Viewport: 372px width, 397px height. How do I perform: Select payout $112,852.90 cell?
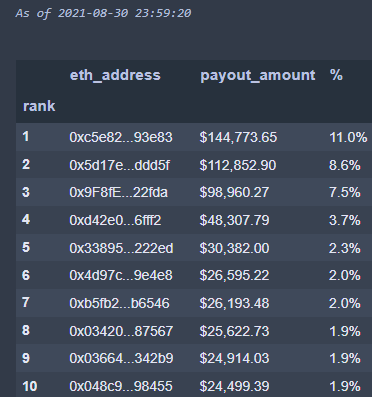click(x=238, y=165)
